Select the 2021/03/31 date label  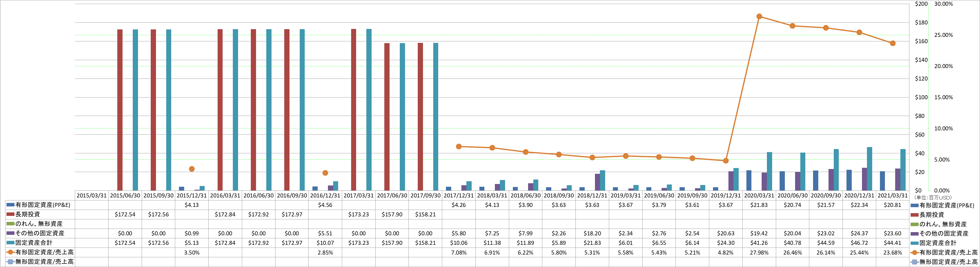click(x=892, y=195)
